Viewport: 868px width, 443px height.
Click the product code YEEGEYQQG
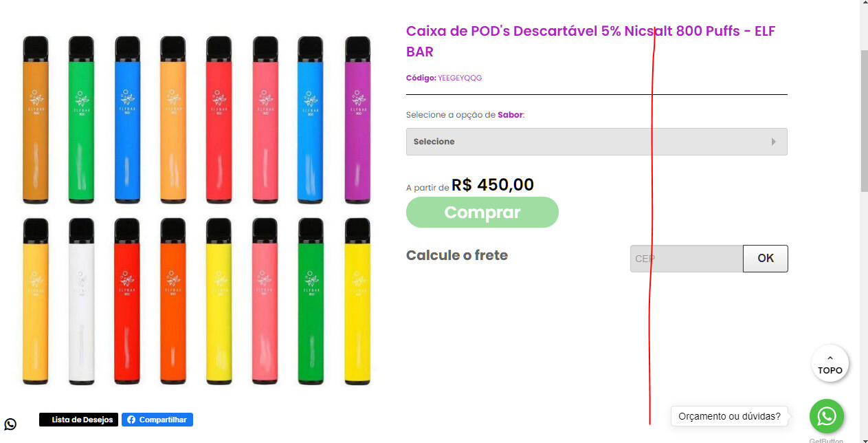[x=460, y=78]
